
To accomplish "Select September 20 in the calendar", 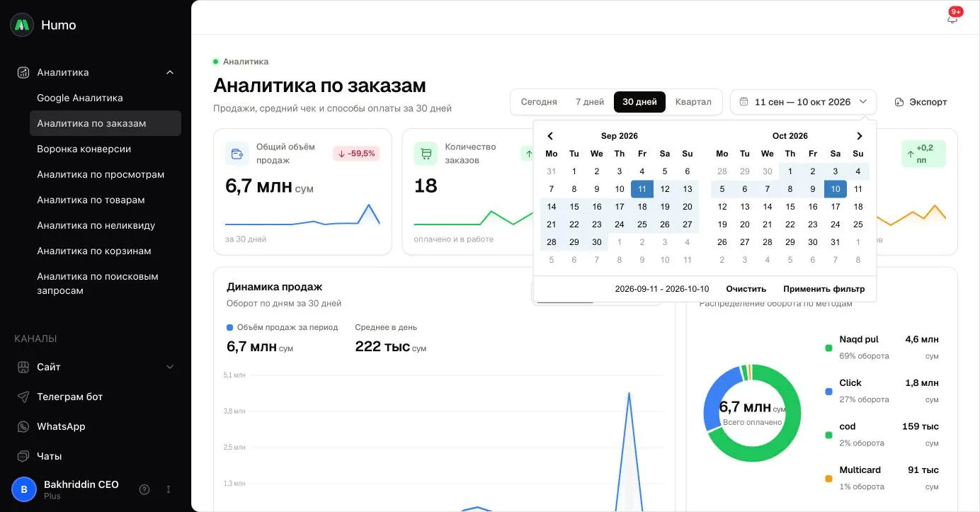I will [688, 207].
